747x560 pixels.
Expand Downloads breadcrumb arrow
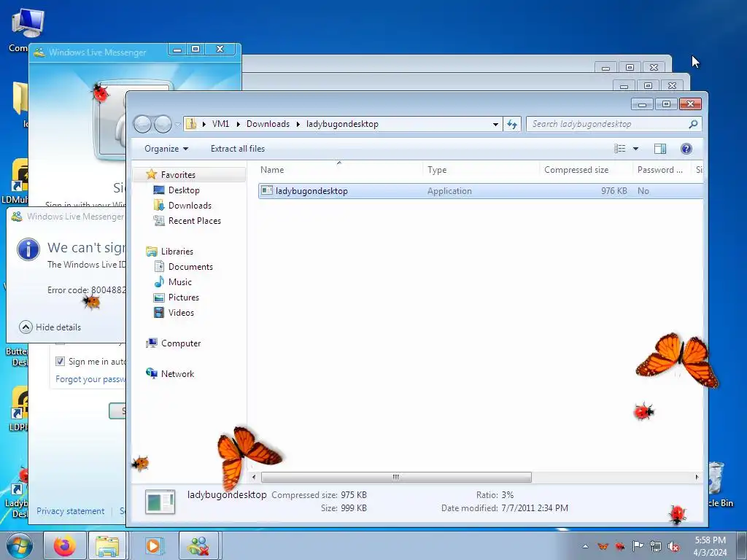point(298,124)
